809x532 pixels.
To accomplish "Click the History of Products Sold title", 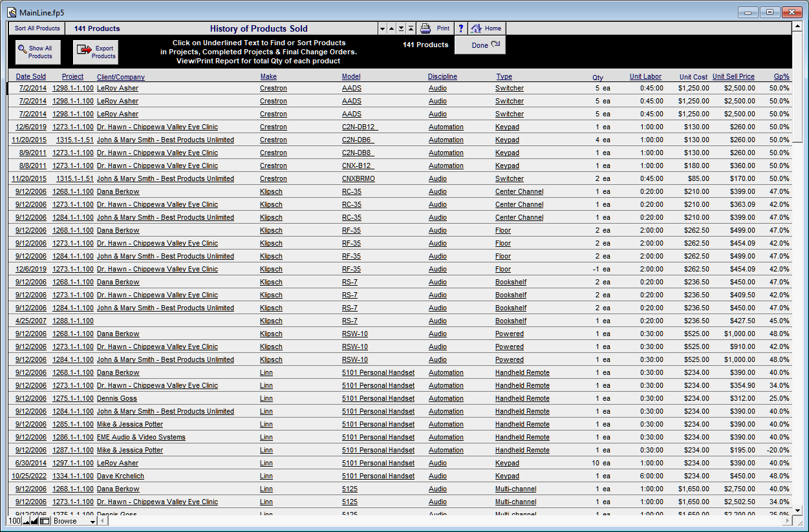I will pos(259,28).
